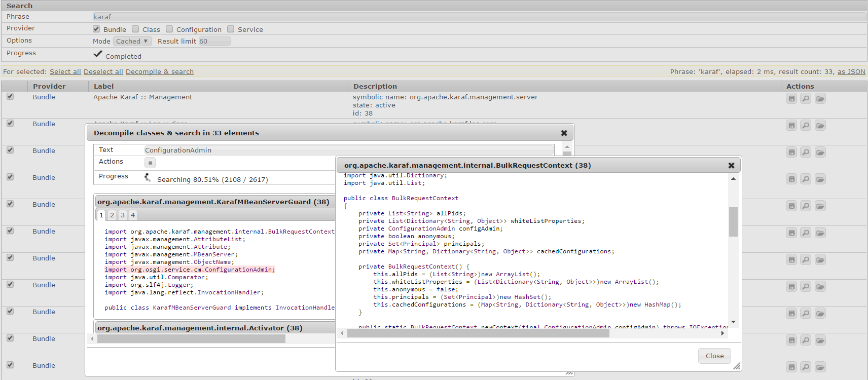Viewport: 868px width, 380px height.
Task: Close the Decompile classes & search dialog
Action: coord(564,133)
